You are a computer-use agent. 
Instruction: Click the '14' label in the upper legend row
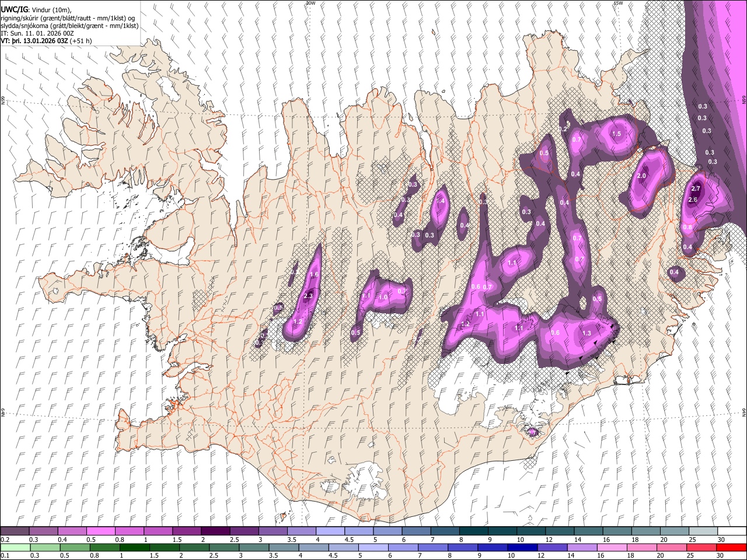click(x=577, y=540)
